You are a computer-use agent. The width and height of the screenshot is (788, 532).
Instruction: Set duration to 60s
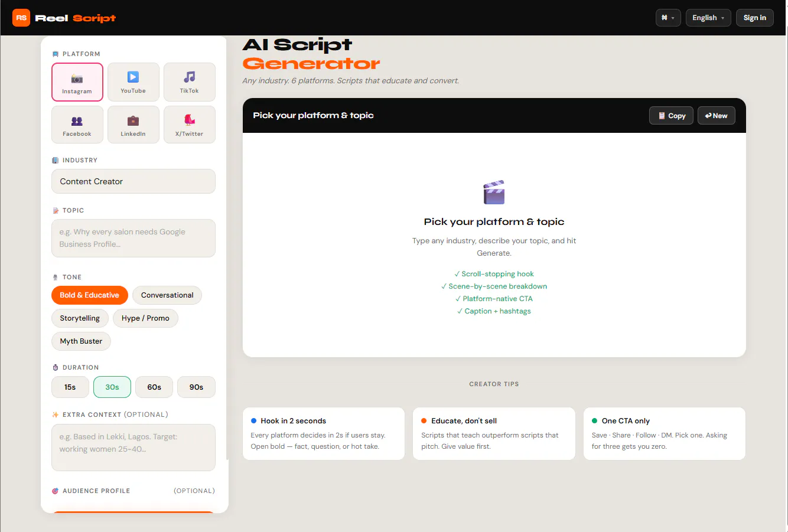coord(154,387)
